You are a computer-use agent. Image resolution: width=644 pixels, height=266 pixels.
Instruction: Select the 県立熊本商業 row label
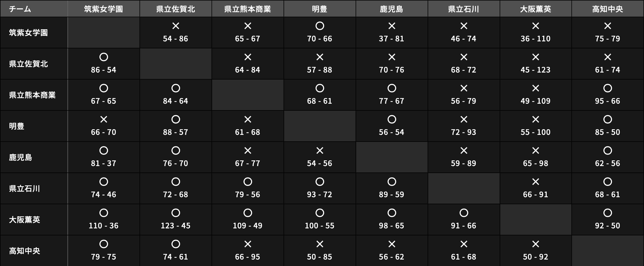tap(32, 95)
